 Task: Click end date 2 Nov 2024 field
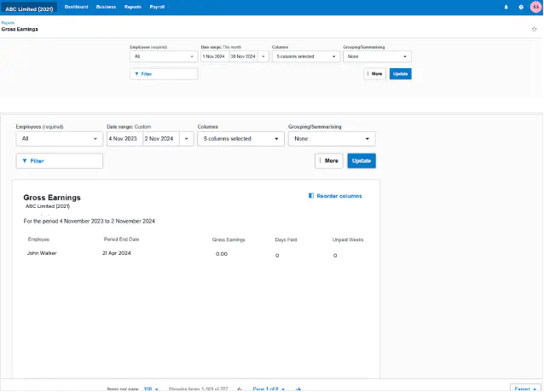161,139
